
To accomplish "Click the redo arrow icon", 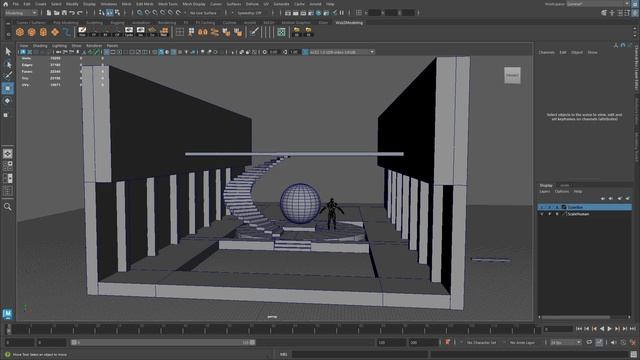I will [x=80, y=13].
